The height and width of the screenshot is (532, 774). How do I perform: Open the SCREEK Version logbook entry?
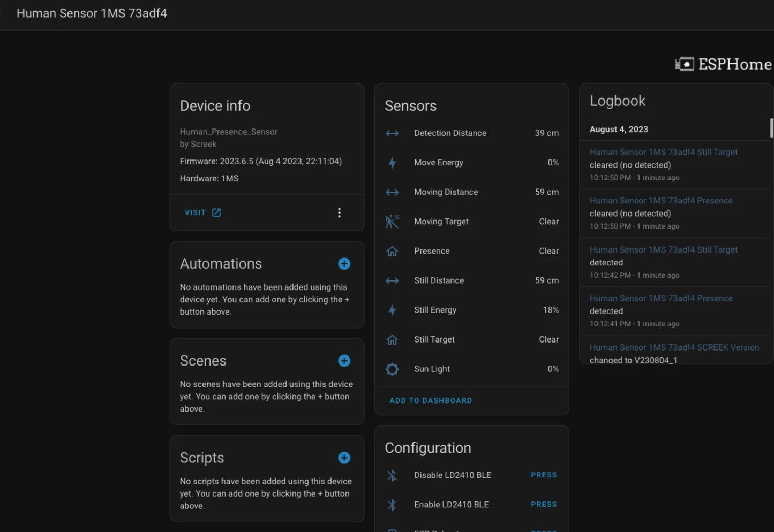tap(675, 351)
